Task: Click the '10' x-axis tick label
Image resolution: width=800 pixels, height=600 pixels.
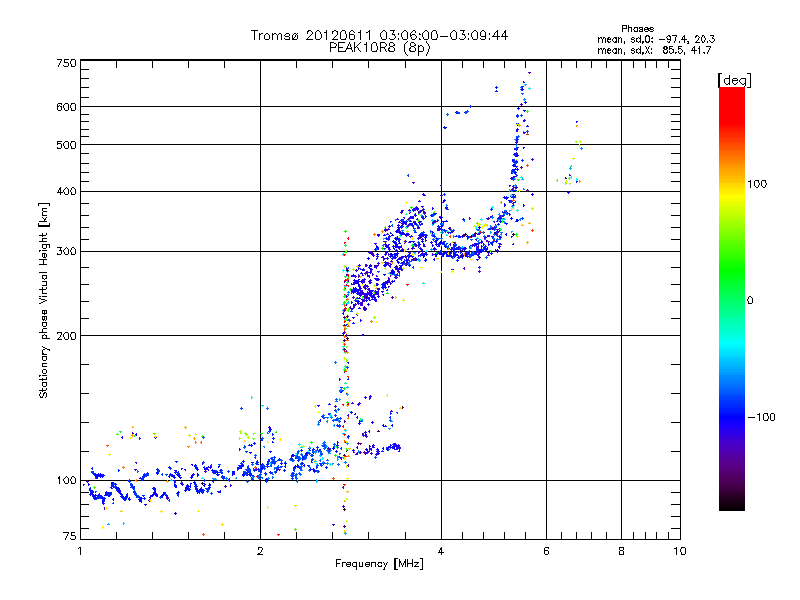Action: (680, 551)
